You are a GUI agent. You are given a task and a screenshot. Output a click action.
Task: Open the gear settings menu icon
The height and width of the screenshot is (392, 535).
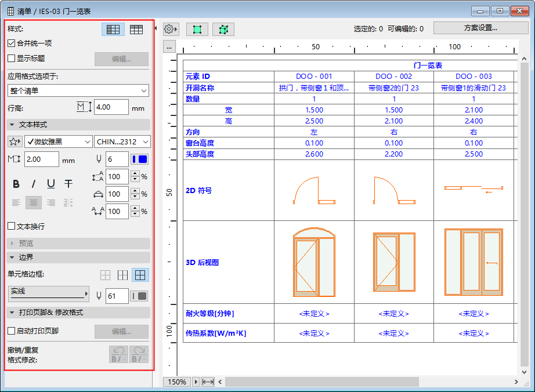pyautogui.click(x=171, y=30)
